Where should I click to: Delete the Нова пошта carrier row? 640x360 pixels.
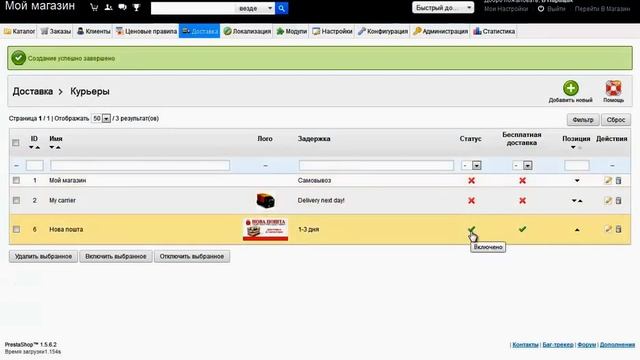click(619, 229)
